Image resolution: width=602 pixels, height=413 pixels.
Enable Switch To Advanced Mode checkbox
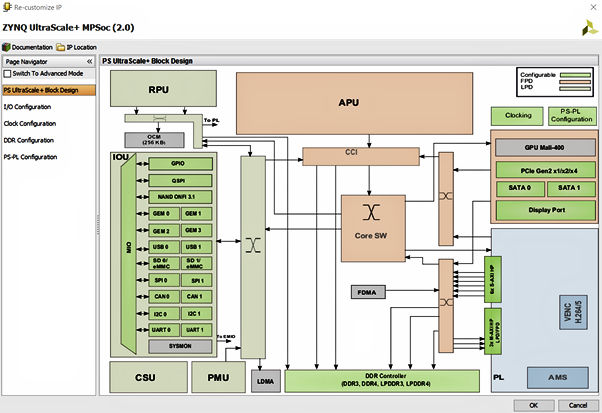tap(6, 74)
